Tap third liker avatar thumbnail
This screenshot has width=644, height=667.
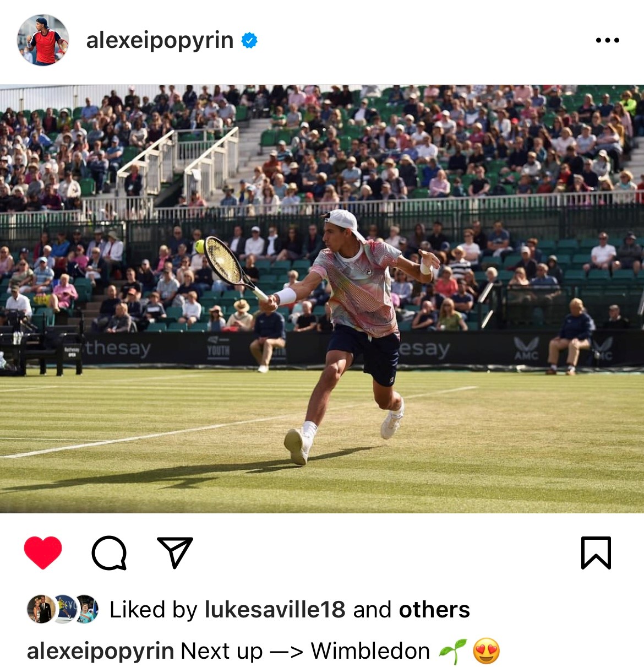[x=87, y=609]
